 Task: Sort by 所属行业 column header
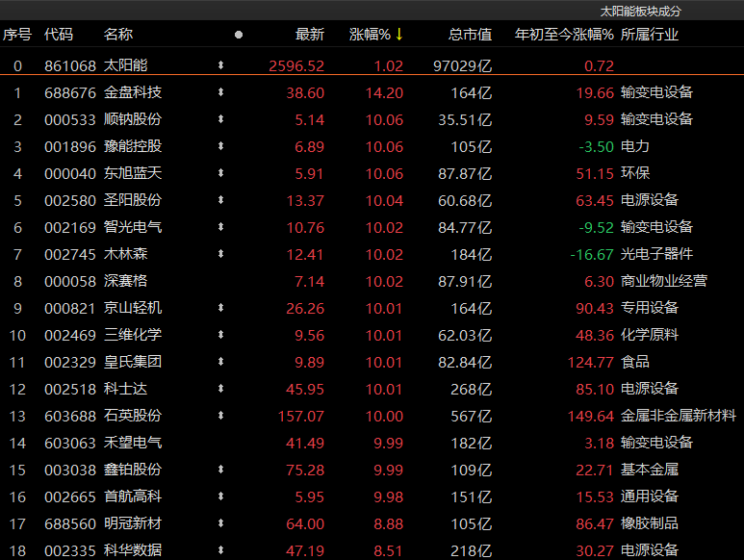click(x=650, y=35)
